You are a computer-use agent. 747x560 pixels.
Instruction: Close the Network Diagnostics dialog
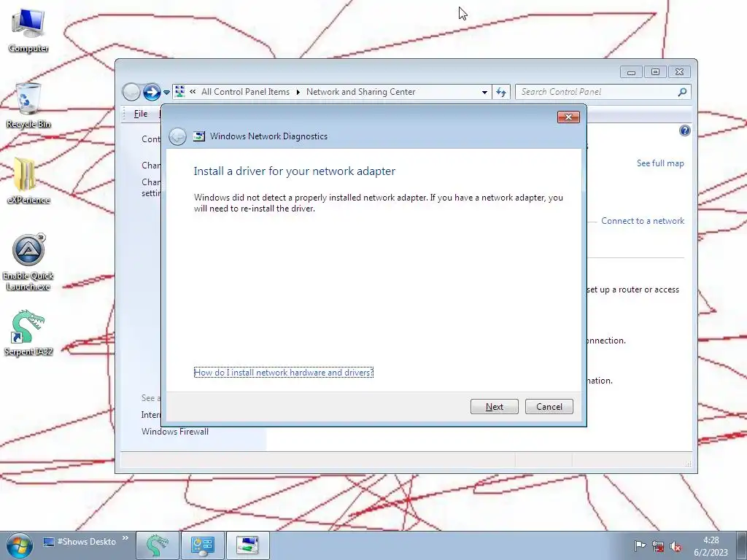tap(568, 117)
